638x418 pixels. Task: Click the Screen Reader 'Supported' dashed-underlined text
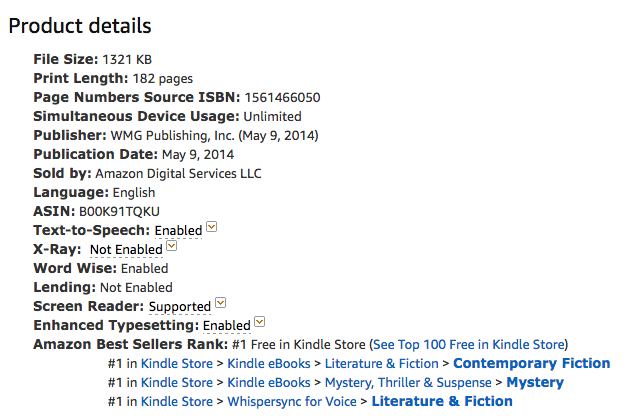point(180,307)
